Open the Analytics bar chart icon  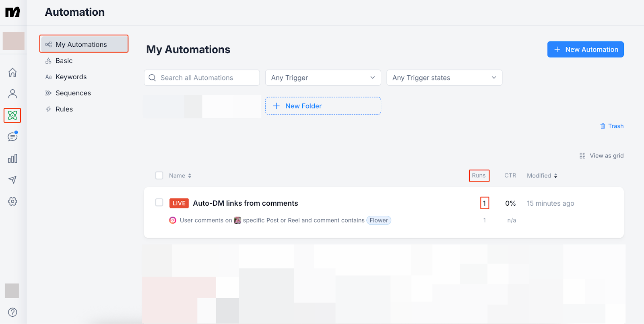pyautogui.click(x=12, y=158)
